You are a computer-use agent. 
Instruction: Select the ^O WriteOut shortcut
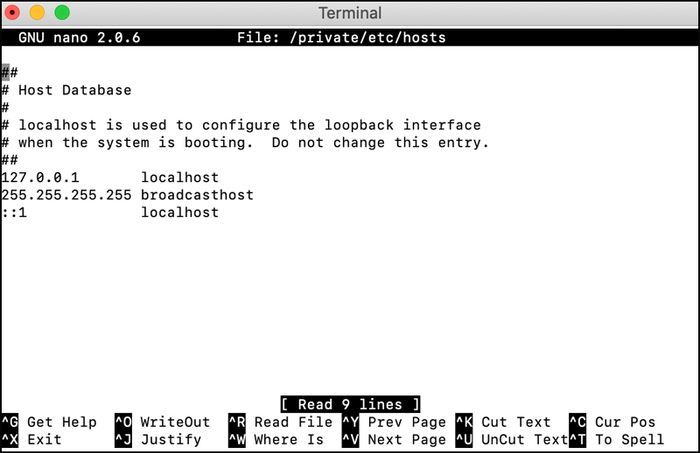(162, 422)
